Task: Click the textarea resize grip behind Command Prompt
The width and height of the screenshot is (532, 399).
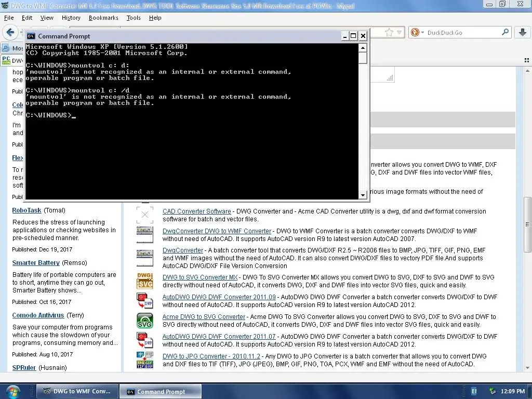Action: point(390,78)
